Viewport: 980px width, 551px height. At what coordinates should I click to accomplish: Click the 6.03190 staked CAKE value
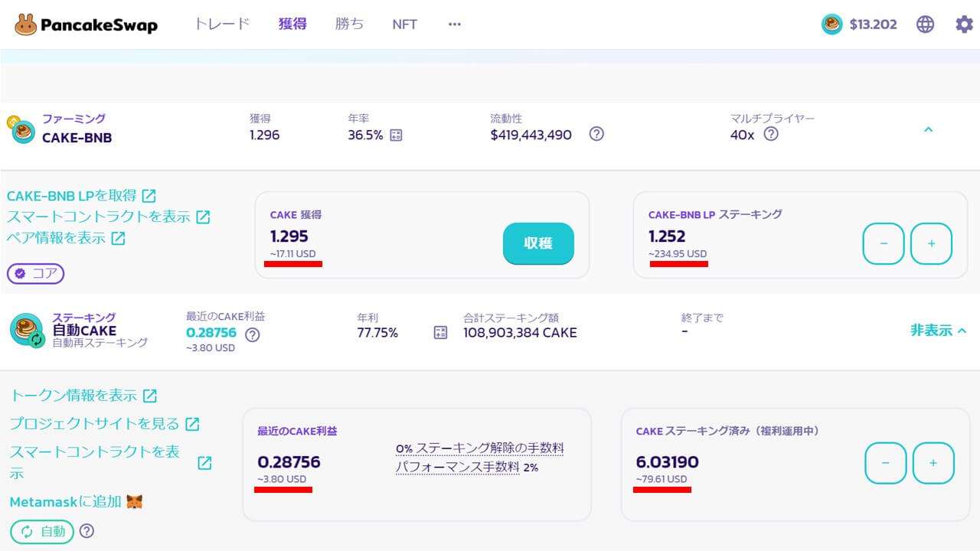click(x=667, y=463)
